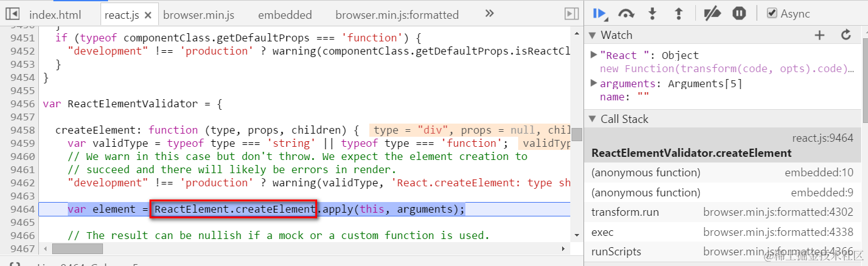Viewport: 868px width, 266px height.
Task: Click the var validType code line
Action: [288, 143]
